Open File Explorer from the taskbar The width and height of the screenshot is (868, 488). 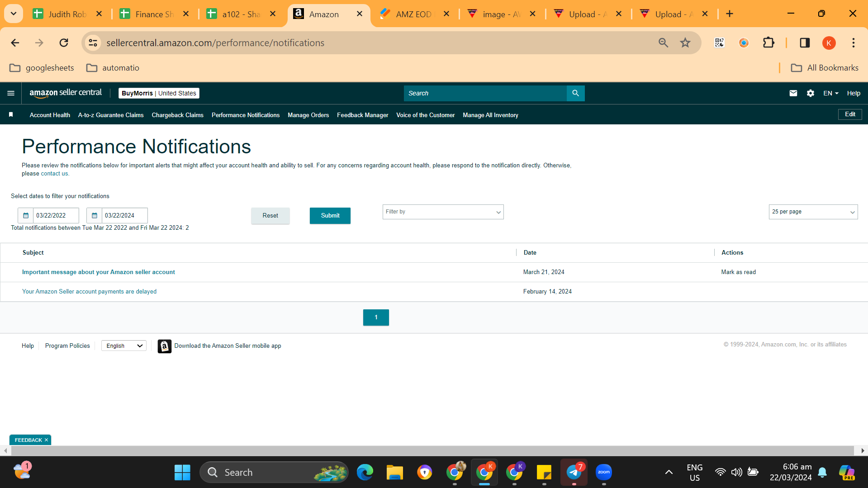coord(394,473)
